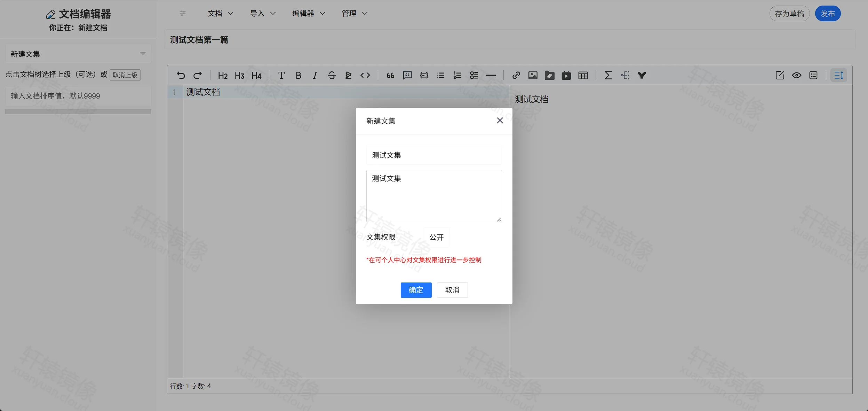Open the 管理 menu
The height and width of the screenshot is (411, 868).
[355, 13]
